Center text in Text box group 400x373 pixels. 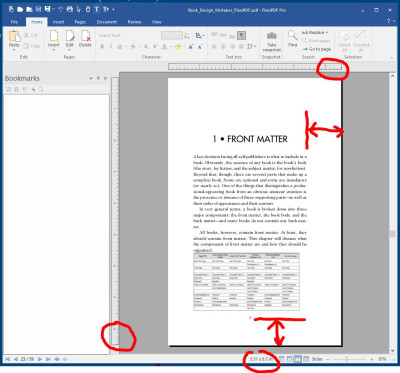223,47
